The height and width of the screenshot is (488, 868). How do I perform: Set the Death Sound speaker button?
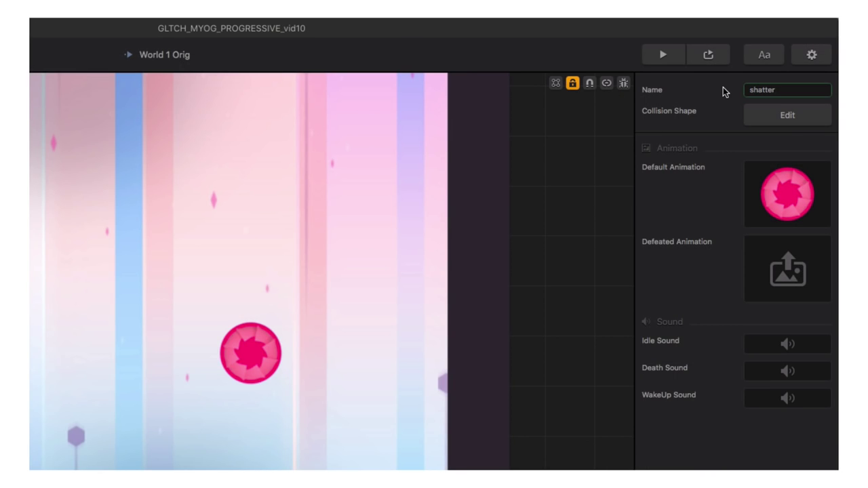coord(787,371)
